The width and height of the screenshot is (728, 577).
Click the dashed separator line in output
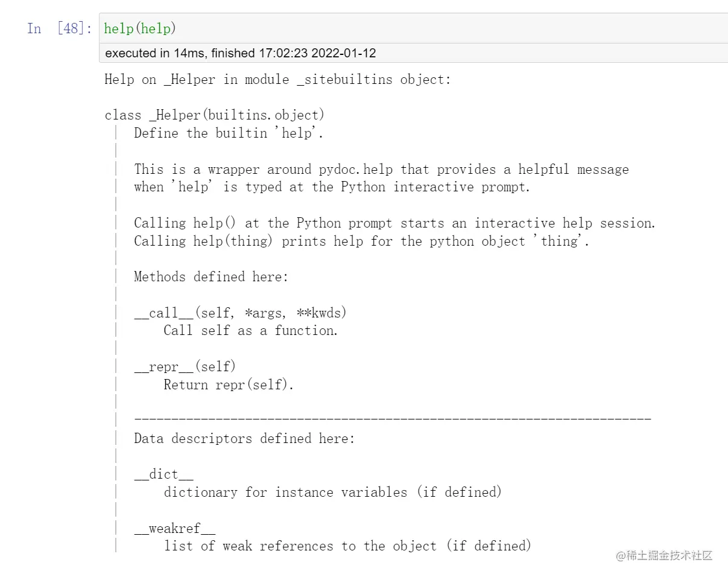pos(392,418)
